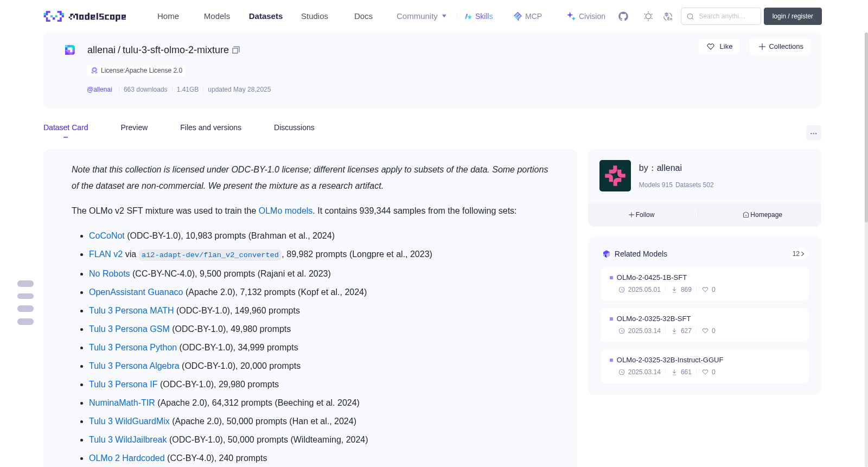Screen dimensions: 868x467
Task: Open the GitHub repository icon
Action: [623, 16]
